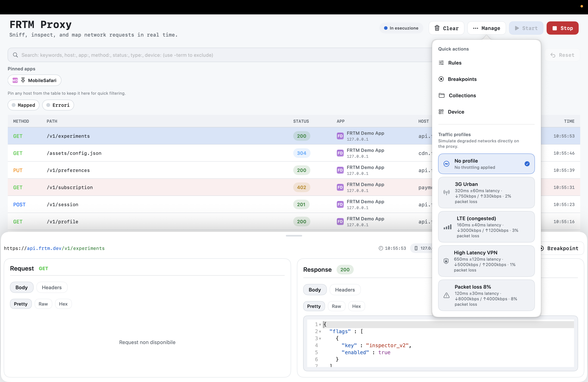The height and width of the screenshot is (382, 588).
Task: Click the pin icon on MobileSafari chip
Action: 23,80
